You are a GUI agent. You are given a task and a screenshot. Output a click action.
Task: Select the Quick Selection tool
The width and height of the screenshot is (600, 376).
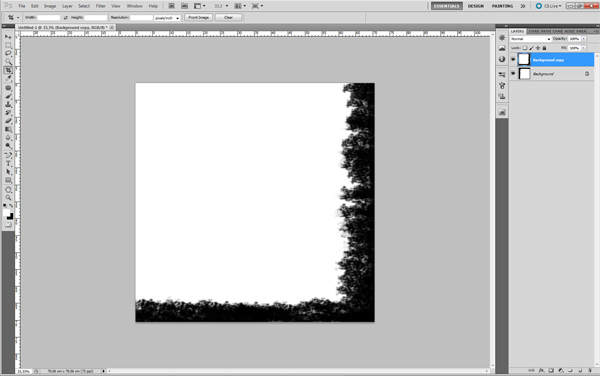pos(8,62)
